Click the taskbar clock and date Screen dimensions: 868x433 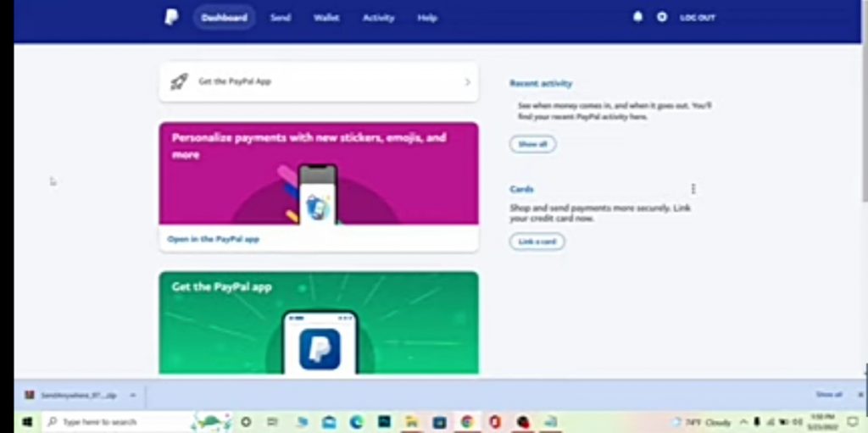(x=821, y=422)
